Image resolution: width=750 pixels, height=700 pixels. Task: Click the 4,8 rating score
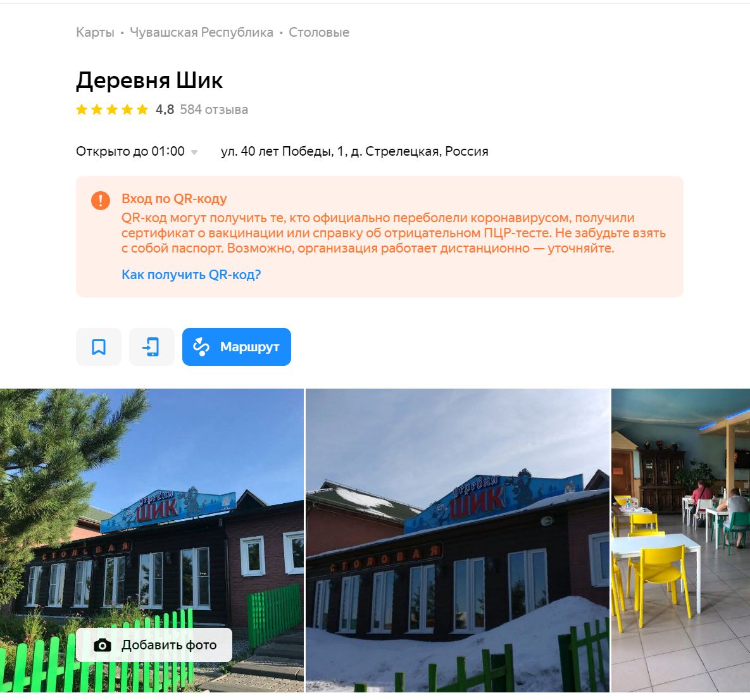[x=165, y=109]
